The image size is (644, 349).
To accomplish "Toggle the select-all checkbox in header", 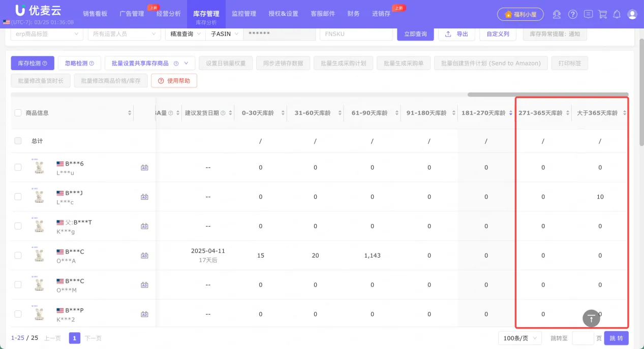I will pyautogui.click(x=18, y=113).
